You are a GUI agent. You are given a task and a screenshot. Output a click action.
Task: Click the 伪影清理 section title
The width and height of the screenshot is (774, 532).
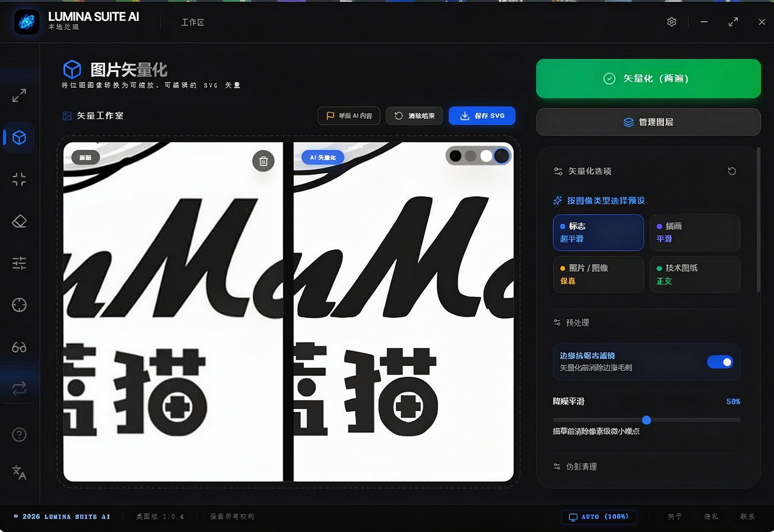click(582, 466)
